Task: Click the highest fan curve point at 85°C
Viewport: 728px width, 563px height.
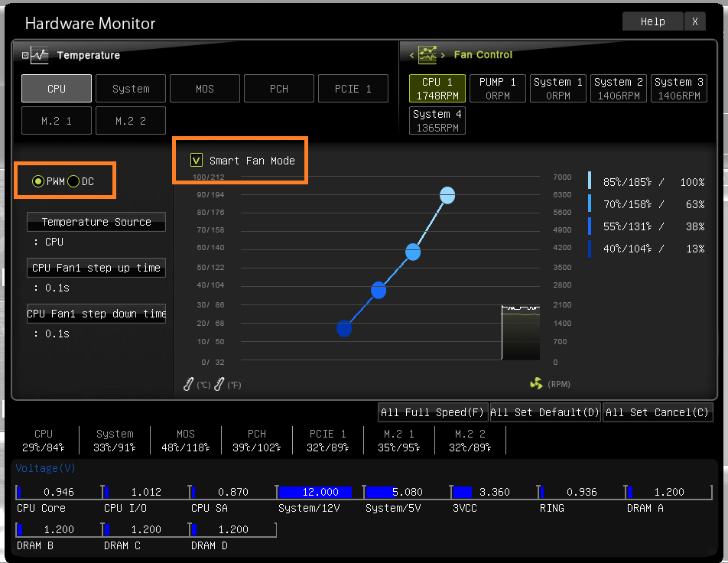Action: [x=447, y=195]
